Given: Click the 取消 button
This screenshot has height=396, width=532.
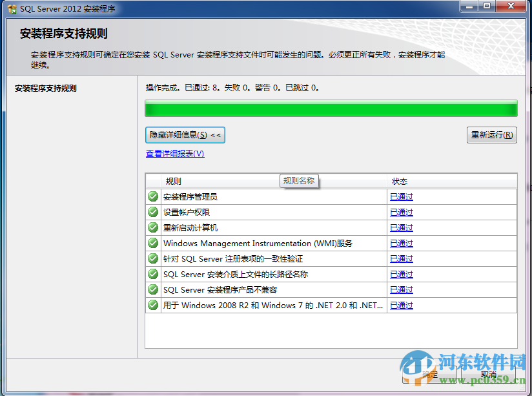Looking at the screenshot, I should point(488,373).
